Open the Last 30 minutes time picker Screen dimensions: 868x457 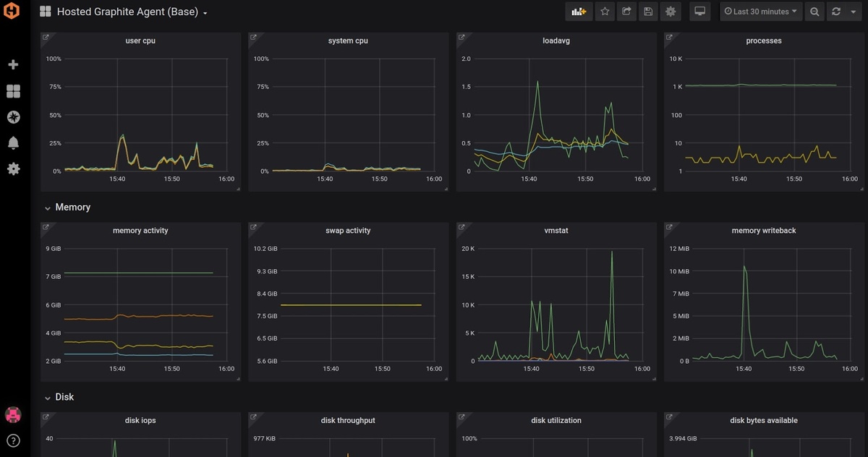coord(760,12)
